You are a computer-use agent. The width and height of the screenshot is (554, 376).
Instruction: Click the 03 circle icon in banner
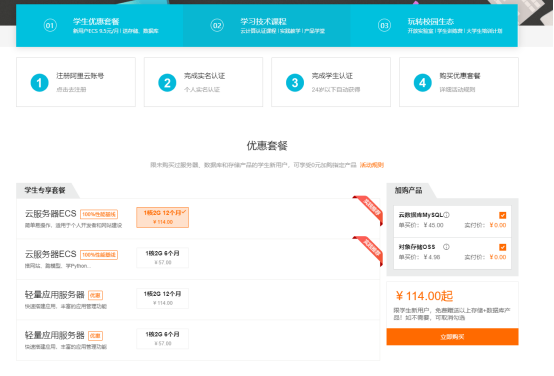pyautogui.click(x=384, y=25)
